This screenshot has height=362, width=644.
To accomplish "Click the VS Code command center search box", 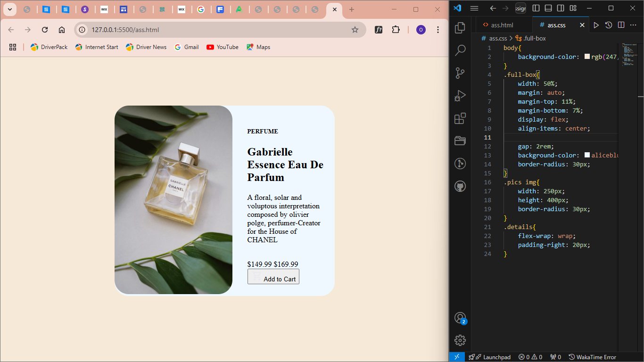I will point(520,8).
